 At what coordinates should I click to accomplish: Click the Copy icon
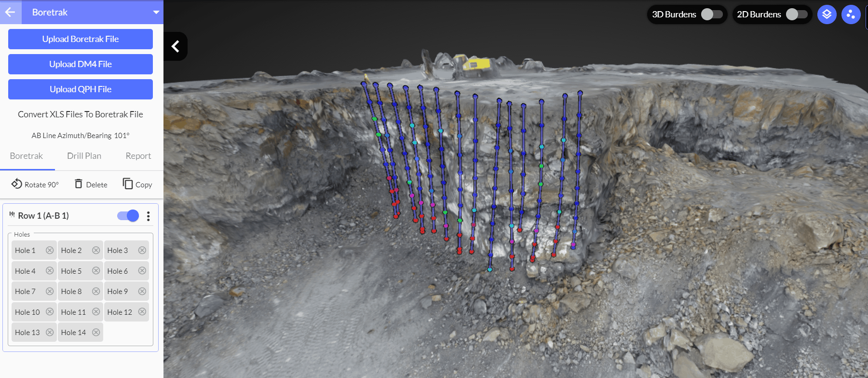coord(127,184)
